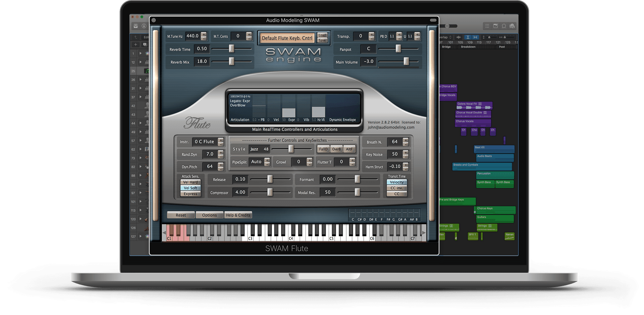Click the Main Volume slider handle
Viewport: 644px width, 315px height.
pyautogui.click(x=406, y=61)
